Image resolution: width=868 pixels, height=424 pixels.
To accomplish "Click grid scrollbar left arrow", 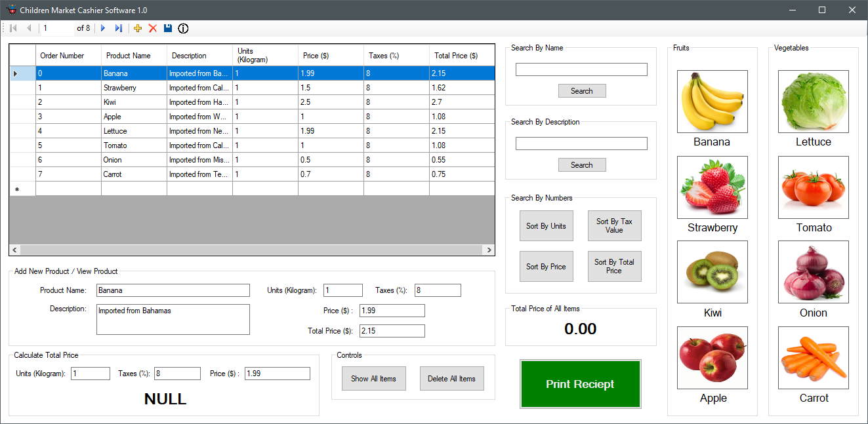I will pos(15,250).
